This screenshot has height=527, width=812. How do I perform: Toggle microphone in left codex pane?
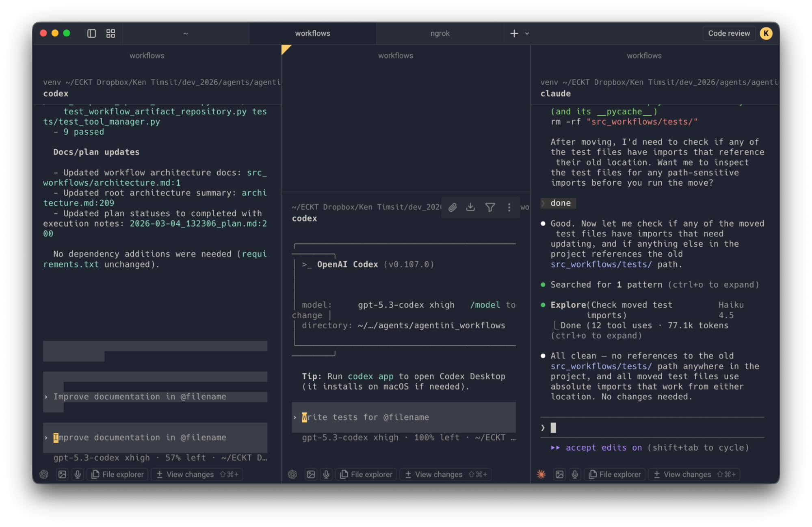coord(78,474)
